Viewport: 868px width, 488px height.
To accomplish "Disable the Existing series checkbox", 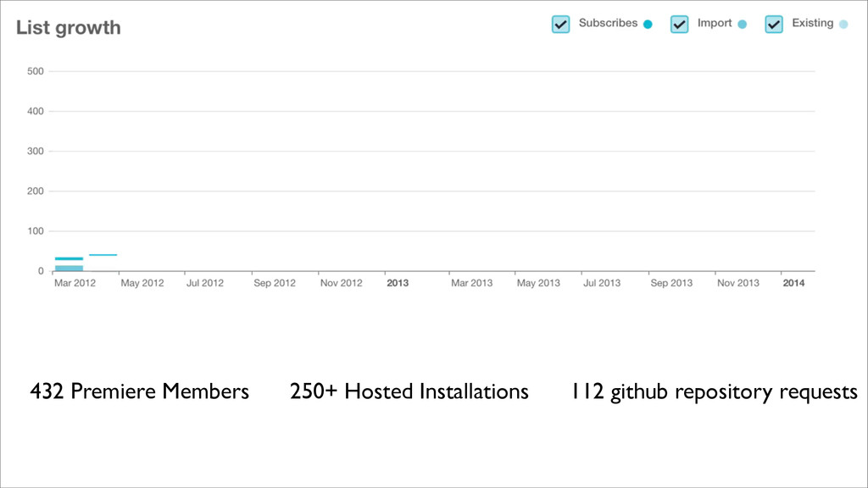I will pos(773,25).
